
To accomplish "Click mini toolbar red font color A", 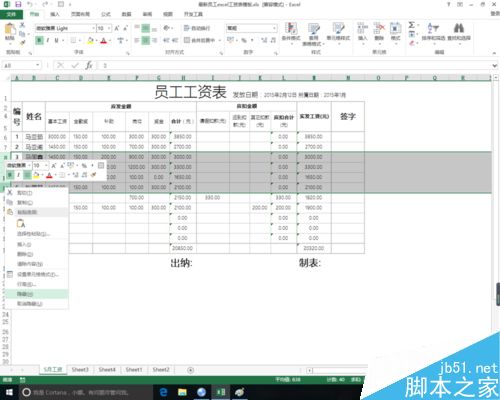I will point(49,175).
